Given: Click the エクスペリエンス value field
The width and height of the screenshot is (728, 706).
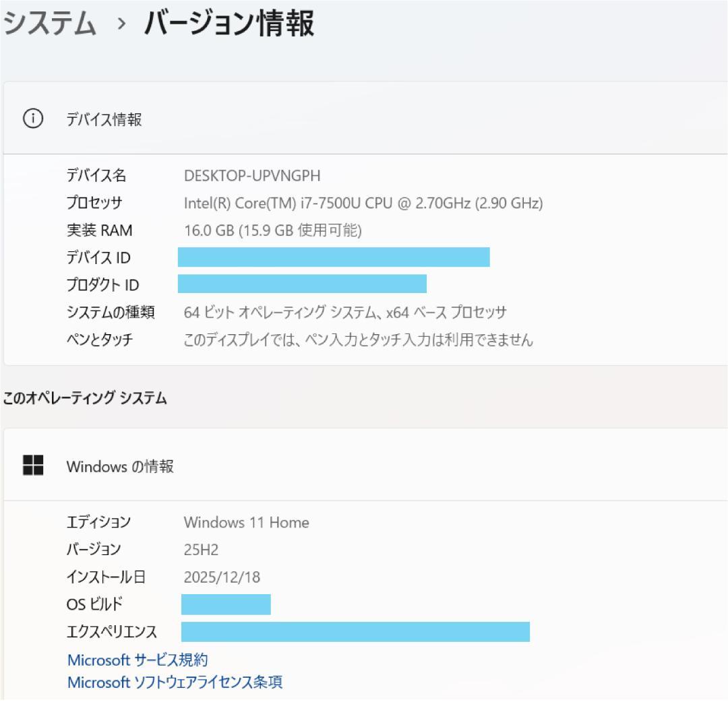Looking at the screenshot, I should point(355,632).
